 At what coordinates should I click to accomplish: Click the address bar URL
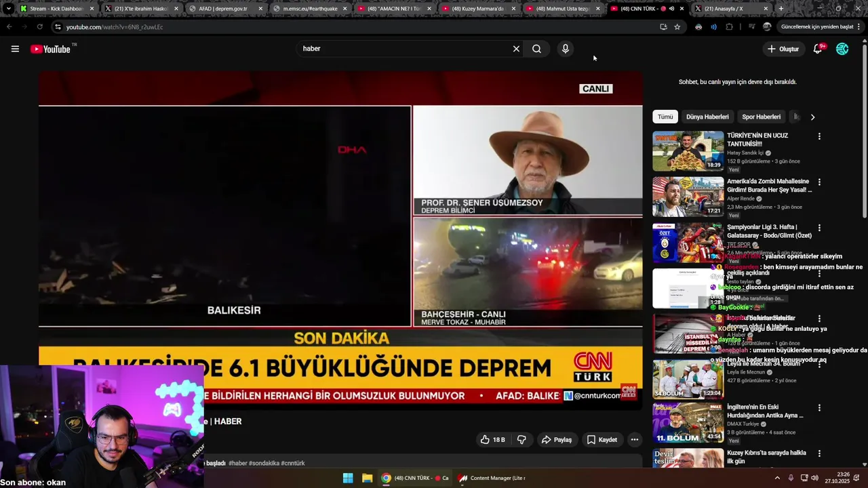[x=115, y=27]
